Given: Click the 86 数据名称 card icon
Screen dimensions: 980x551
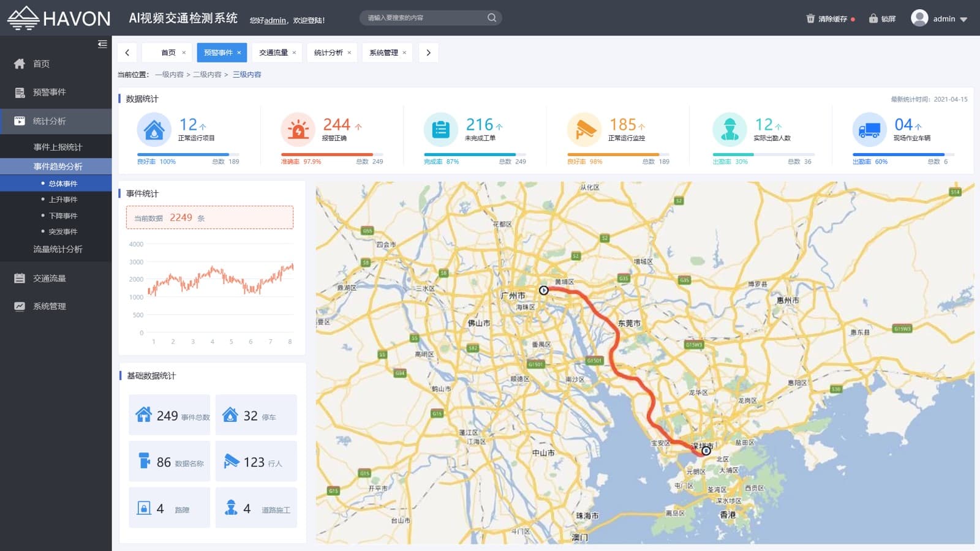Looking at the screenshot, I should click(x=145, y=460).
